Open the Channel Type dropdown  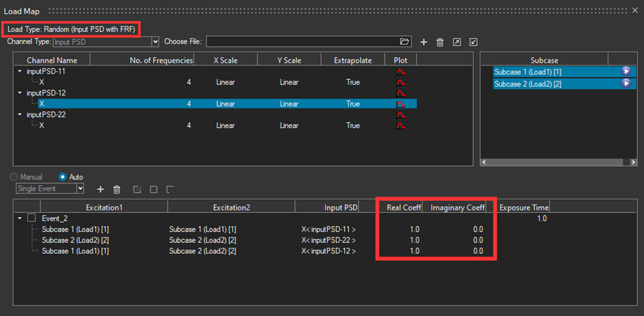(x=155, y=42)
